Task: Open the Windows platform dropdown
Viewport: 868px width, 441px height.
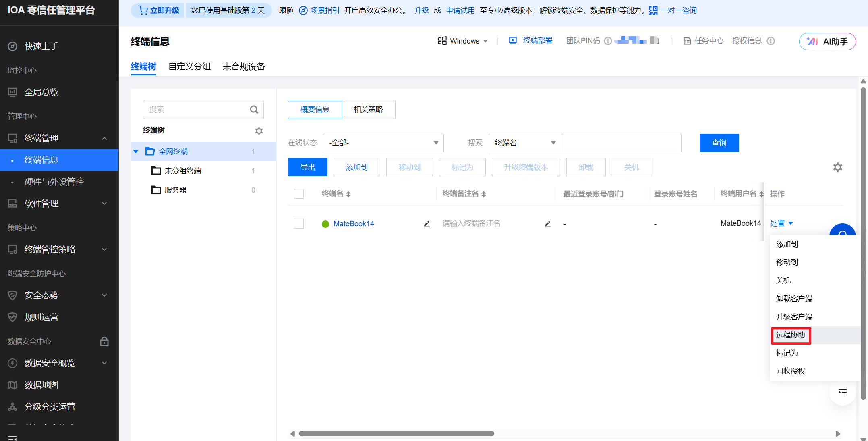Action: [462, 41]
